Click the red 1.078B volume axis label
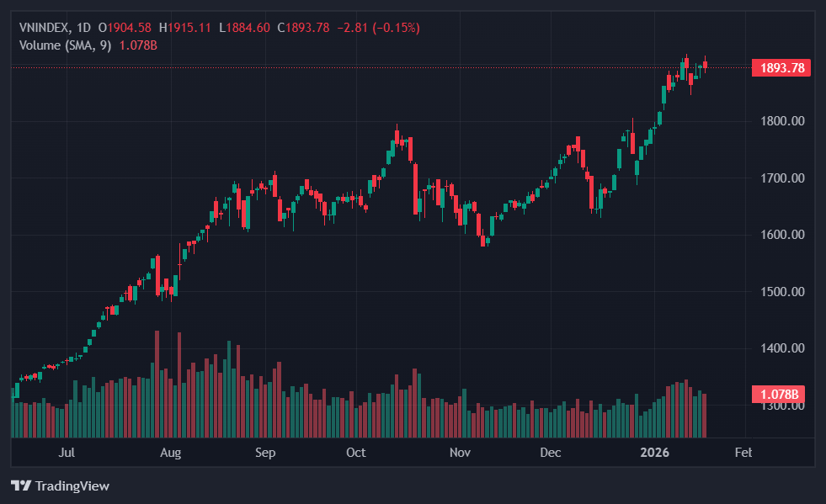 [780, 394]
